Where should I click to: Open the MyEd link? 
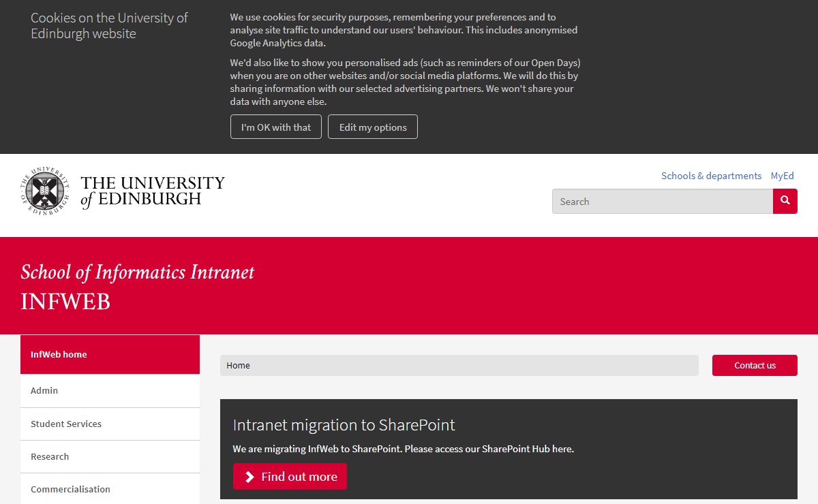point(783,176)
